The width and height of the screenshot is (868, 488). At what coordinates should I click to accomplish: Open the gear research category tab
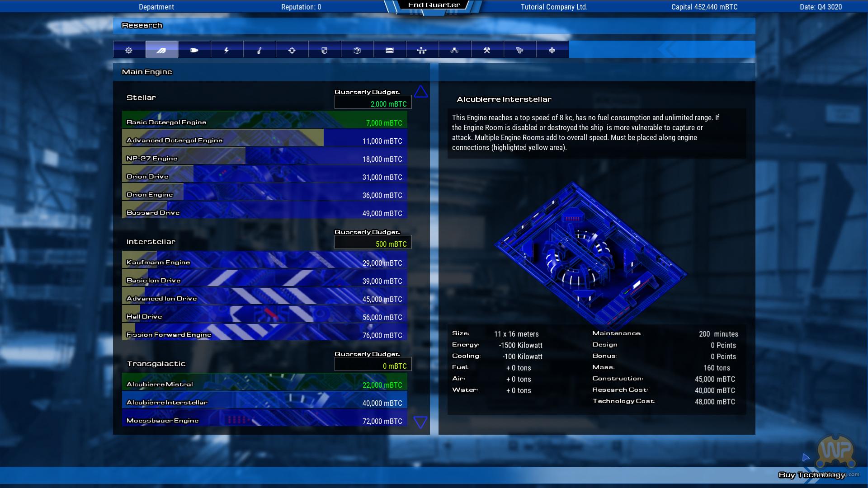pos(129,50)
